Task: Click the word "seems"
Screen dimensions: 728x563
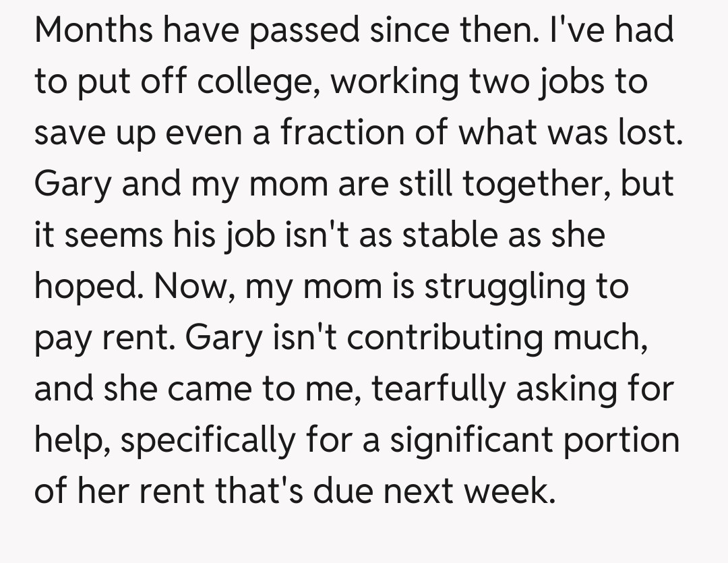Action: pos(113,235)
